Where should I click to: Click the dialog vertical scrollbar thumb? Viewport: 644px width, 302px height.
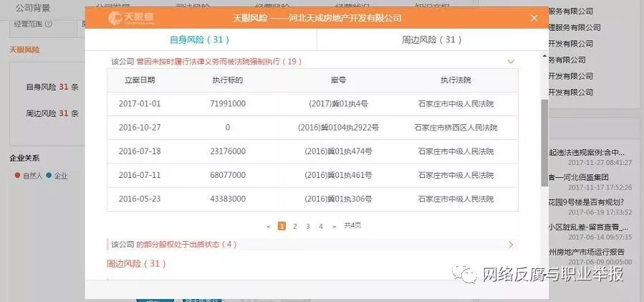tap(544, 142)
